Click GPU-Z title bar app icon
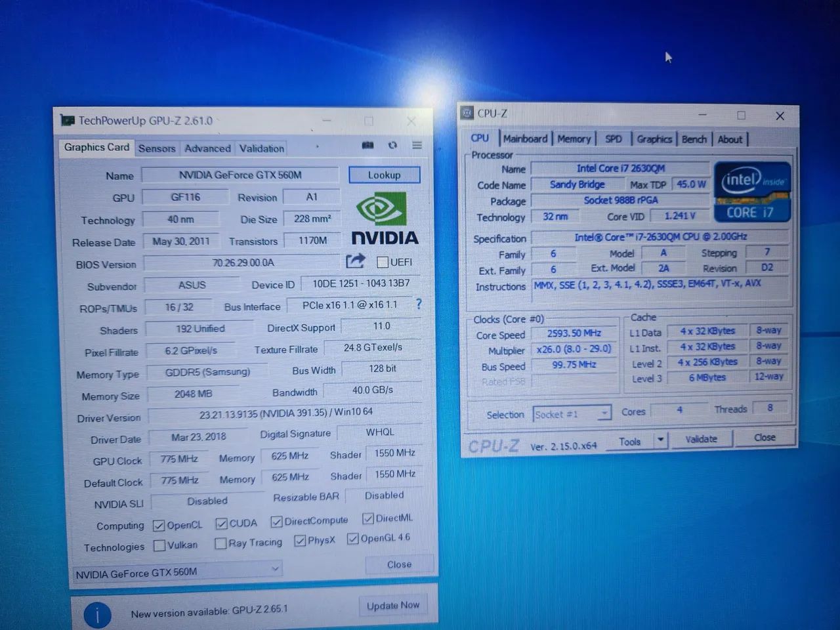The image size is (840, 630). point(67,121)
